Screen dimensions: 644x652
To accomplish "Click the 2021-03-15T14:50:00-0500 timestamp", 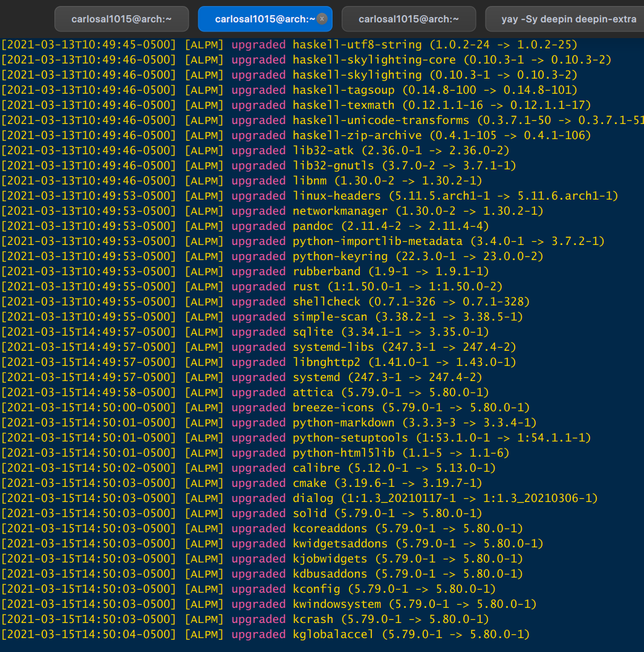I will (x=88, y=408).
